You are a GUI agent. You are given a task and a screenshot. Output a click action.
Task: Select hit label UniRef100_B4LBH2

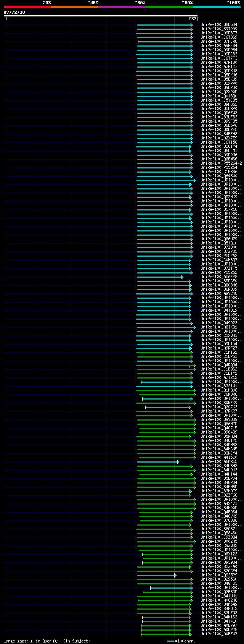(219, 466)
